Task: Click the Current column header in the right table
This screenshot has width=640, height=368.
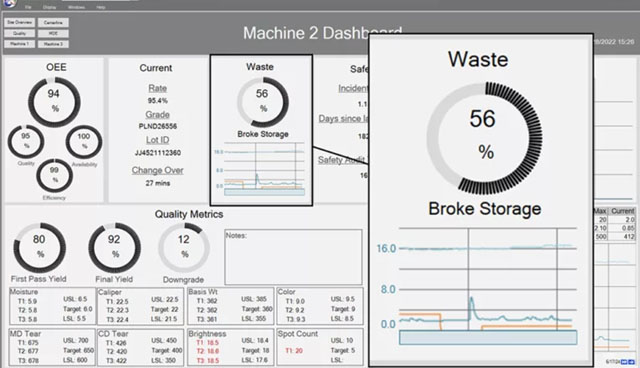Action: (622, 211)
